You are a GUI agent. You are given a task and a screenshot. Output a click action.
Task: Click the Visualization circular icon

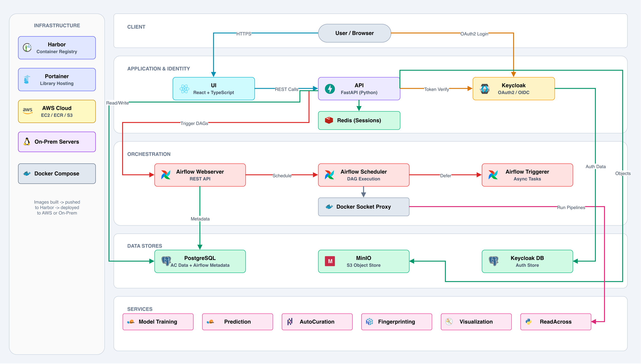[x=449, y=322]
